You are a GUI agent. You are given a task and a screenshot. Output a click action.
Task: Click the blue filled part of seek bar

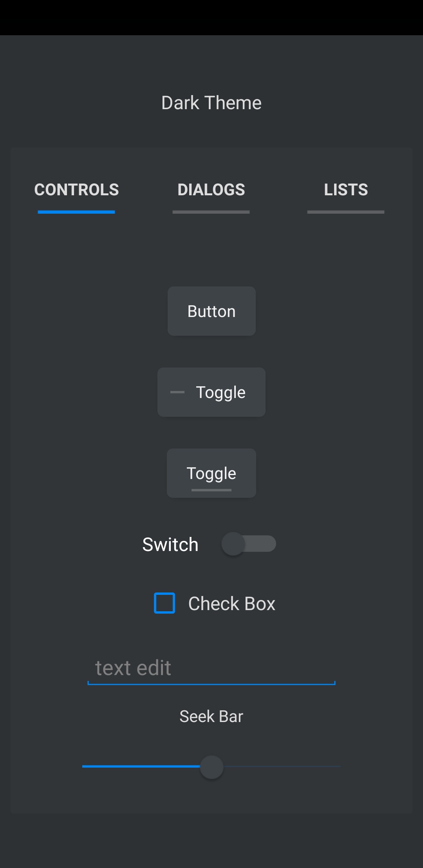click(141, 767)
